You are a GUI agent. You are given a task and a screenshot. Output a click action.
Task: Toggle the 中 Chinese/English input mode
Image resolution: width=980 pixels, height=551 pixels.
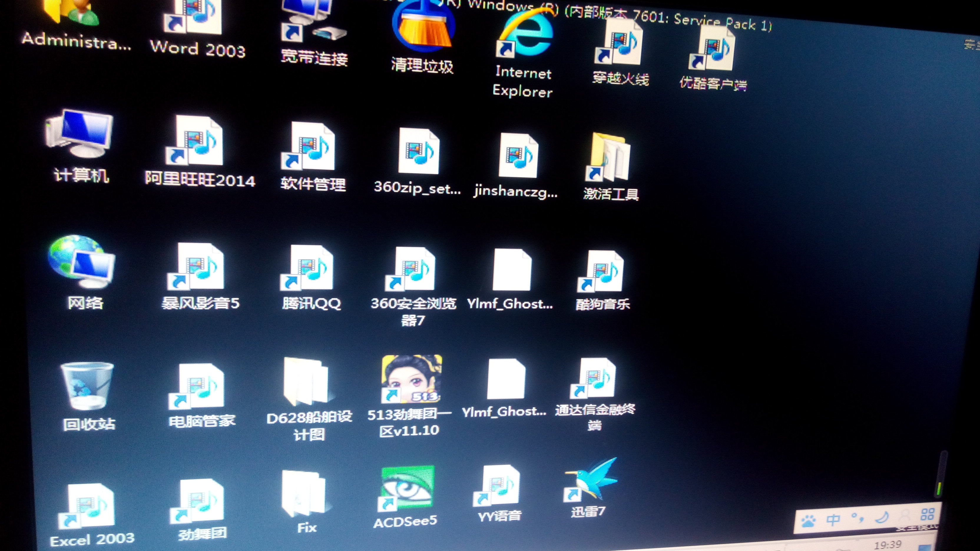(833, 520)
